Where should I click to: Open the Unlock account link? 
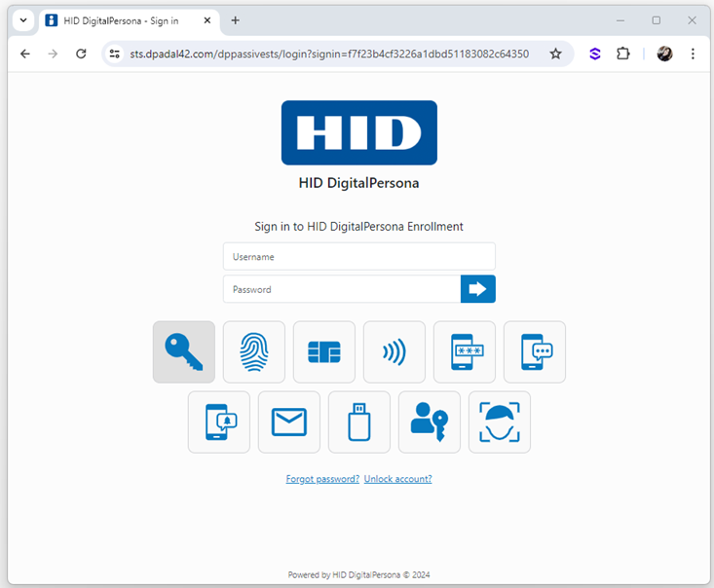[x=397, y=479]
